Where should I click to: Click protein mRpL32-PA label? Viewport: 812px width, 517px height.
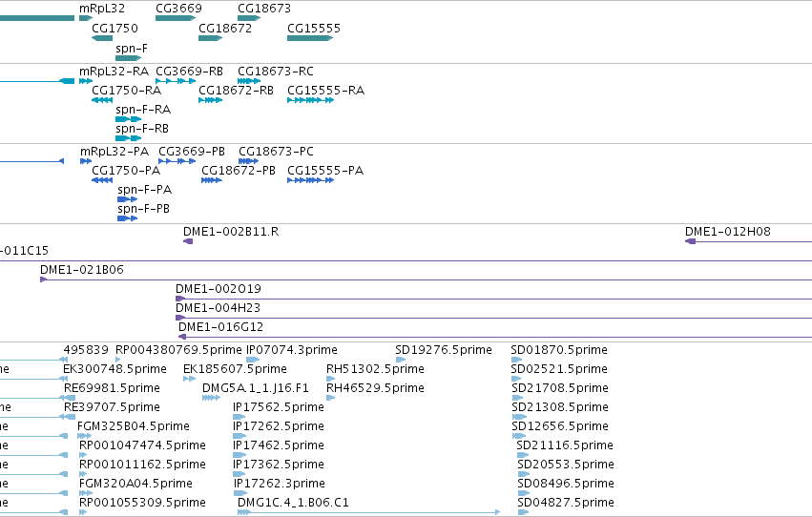click(115, 152)
